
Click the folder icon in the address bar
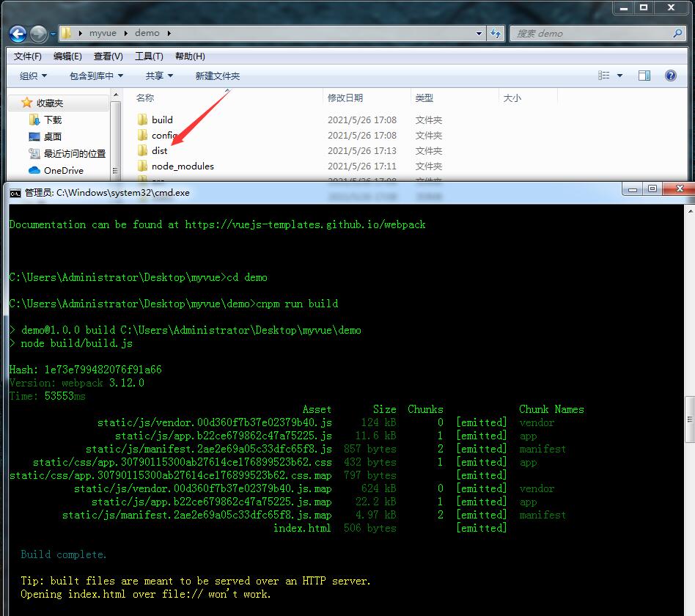pos(66,33)
